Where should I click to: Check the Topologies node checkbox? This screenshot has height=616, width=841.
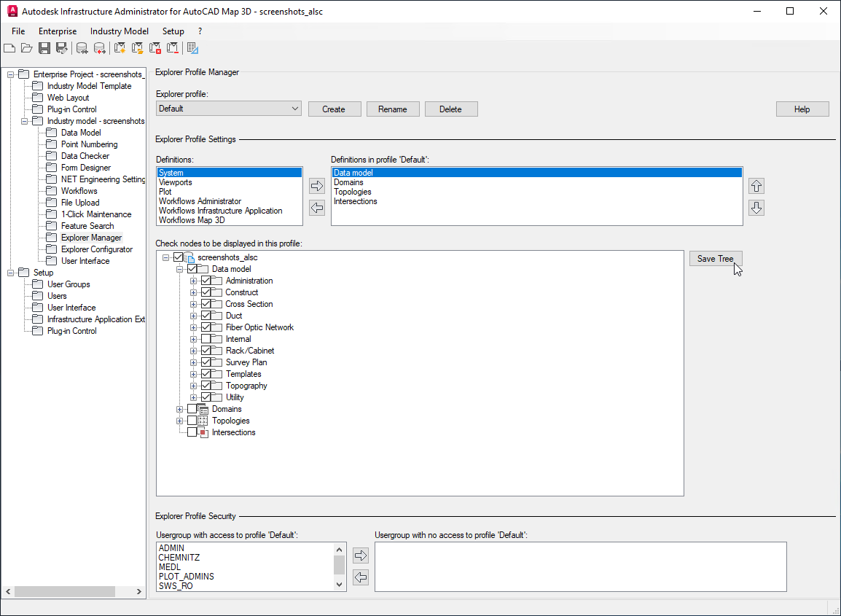click(x=192, y=421)
